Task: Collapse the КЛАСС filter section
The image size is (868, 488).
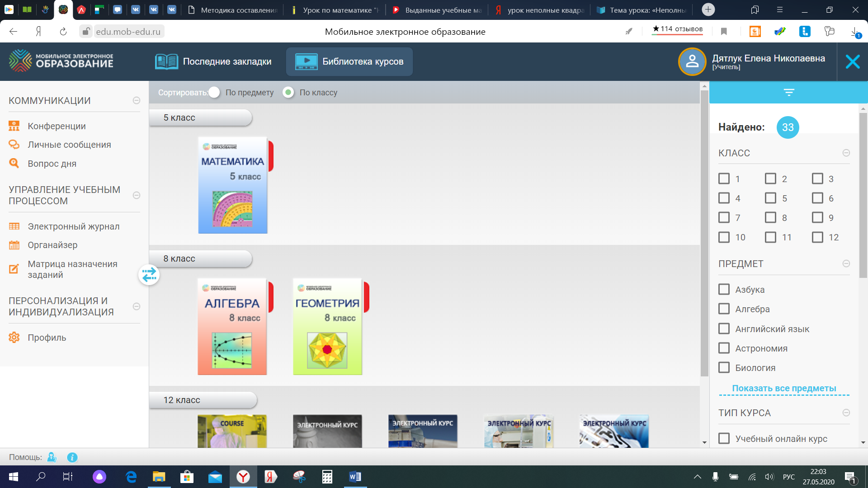Action: tap(846, 153)
